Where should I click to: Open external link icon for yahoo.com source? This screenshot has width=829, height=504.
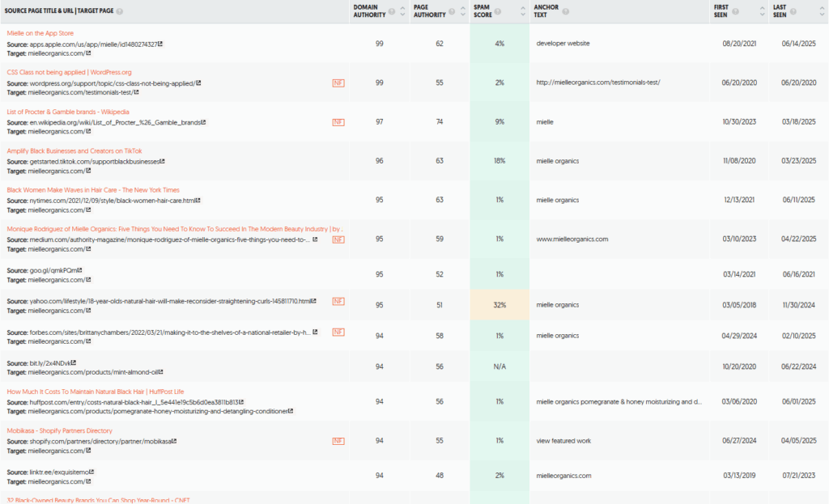point(314,301)
